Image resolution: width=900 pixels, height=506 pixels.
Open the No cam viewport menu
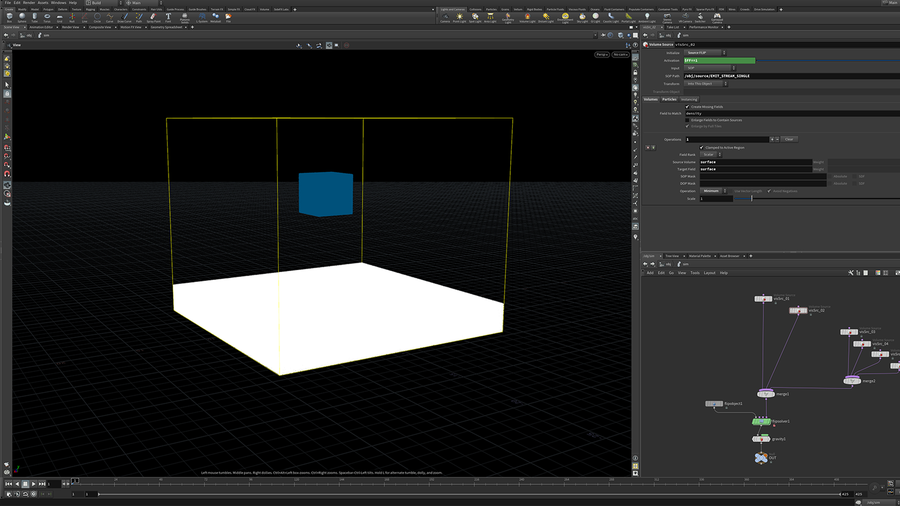[x=620, y=55]
